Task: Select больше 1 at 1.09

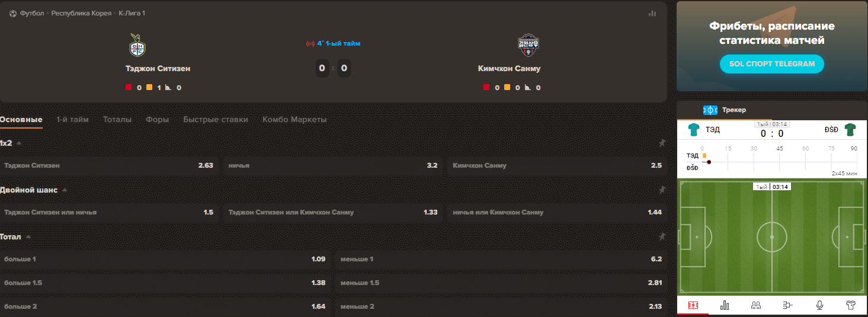Action: (165, 259)
